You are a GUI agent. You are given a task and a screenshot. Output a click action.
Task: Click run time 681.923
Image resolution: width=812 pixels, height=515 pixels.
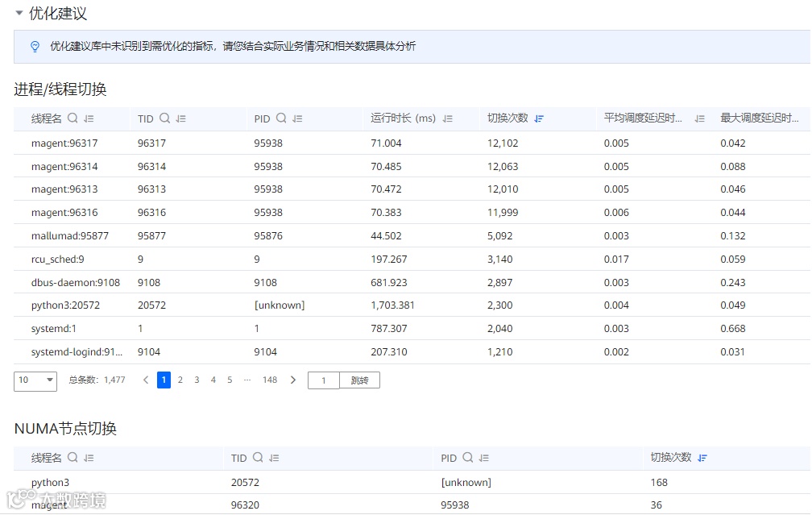389,282
